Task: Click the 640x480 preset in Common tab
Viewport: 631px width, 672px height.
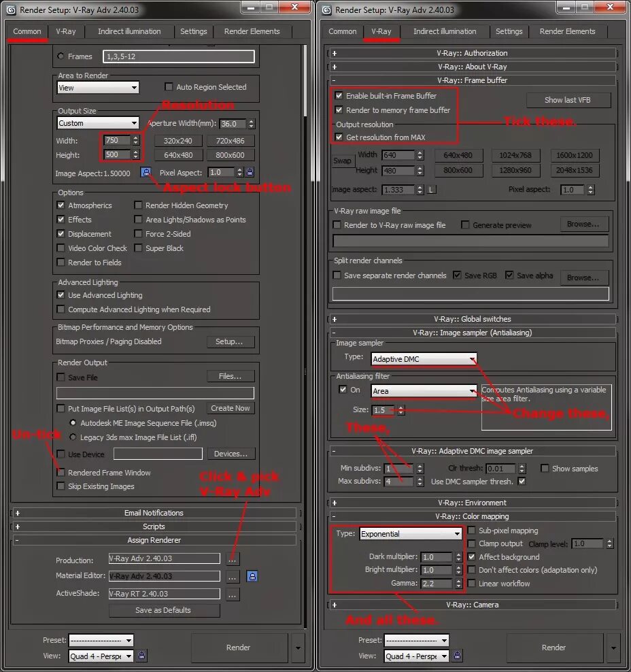Action: click(178, 154)
